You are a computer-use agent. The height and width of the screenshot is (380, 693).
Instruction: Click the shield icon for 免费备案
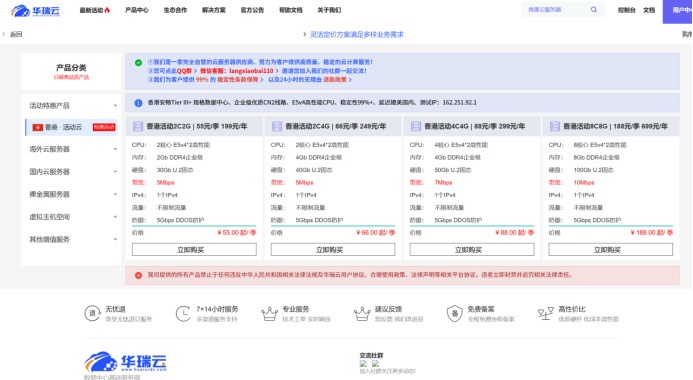[x=454, y=314]
